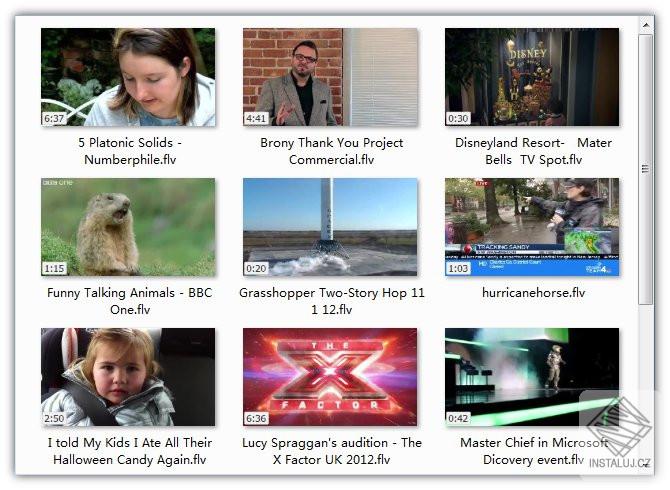This screenshot has width=670, height=490.
Task: Click the 6:36 duration badge on X Factor
Action: 256,418
